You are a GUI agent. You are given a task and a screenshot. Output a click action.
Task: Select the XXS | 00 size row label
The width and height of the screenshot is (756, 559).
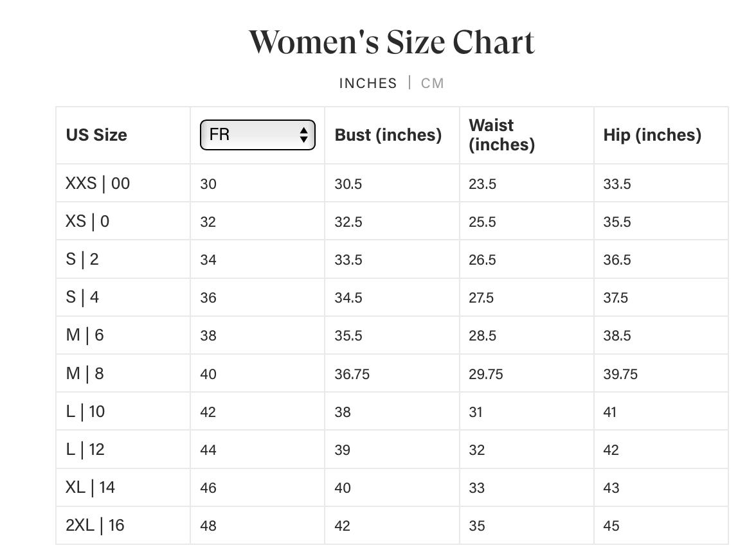click(x=98, y=184)
